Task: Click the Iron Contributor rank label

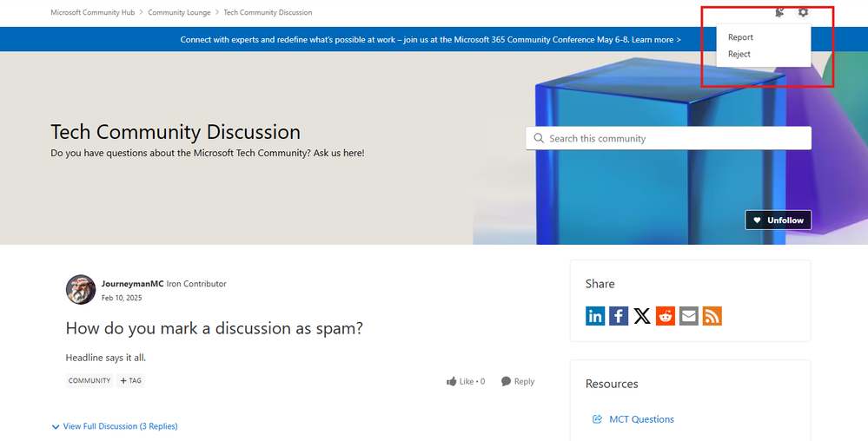Action: (196, 284)
